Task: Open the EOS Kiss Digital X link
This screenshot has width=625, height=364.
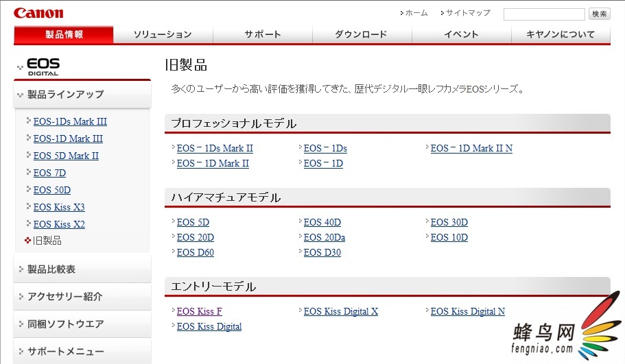Action: [x=341, y=311]
